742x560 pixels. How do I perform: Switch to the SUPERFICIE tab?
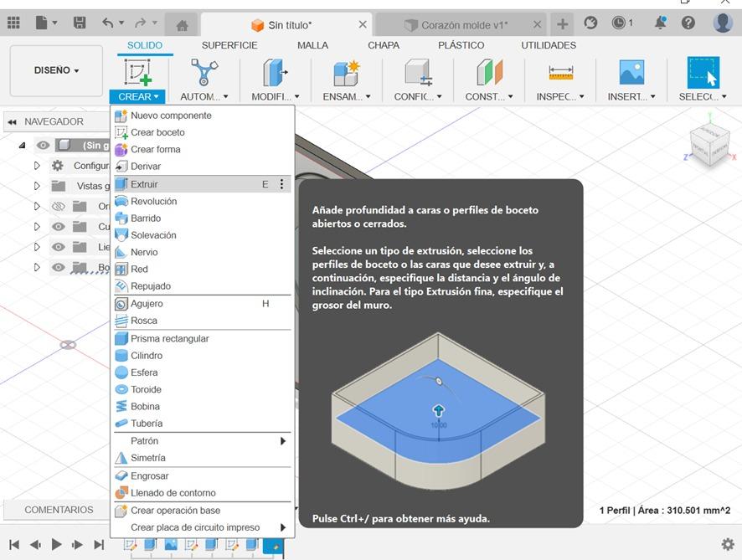click(229, 45)
